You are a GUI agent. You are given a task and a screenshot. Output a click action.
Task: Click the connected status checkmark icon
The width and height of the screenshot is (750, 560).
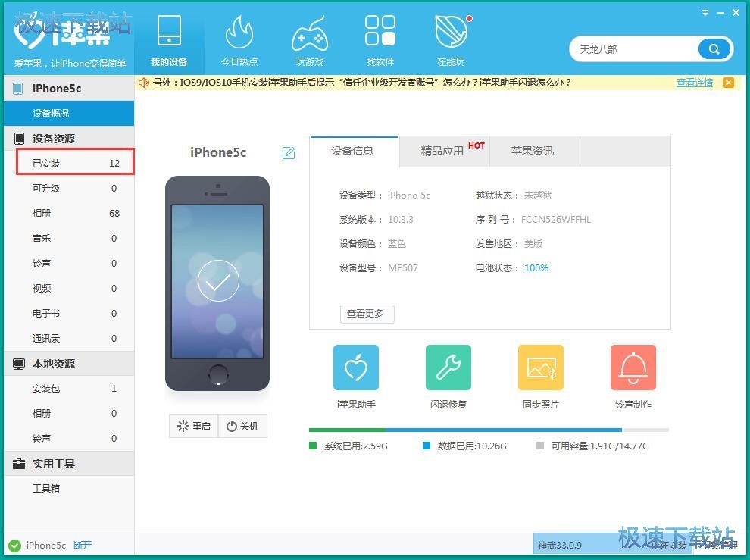[15, 546]
